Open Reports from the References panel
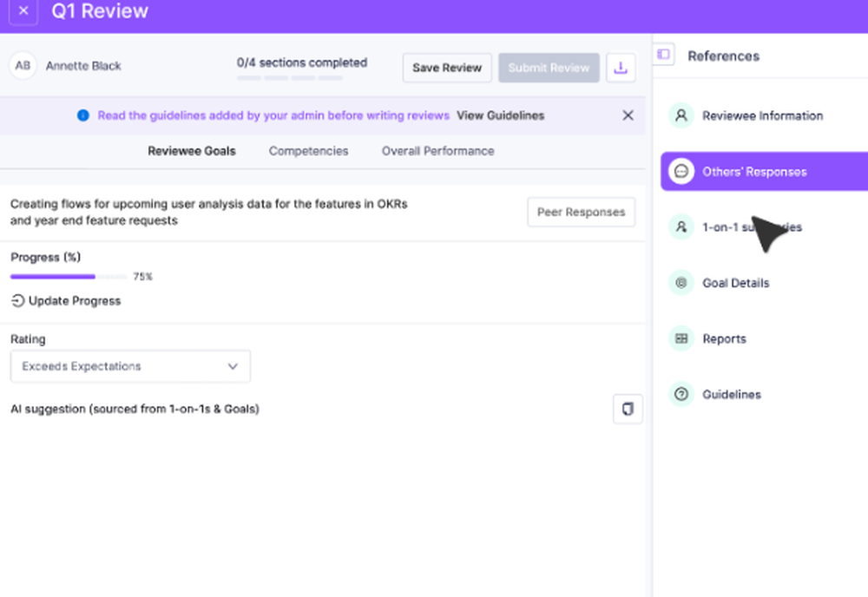Screen dimensions: 868x597 [726, 338]
